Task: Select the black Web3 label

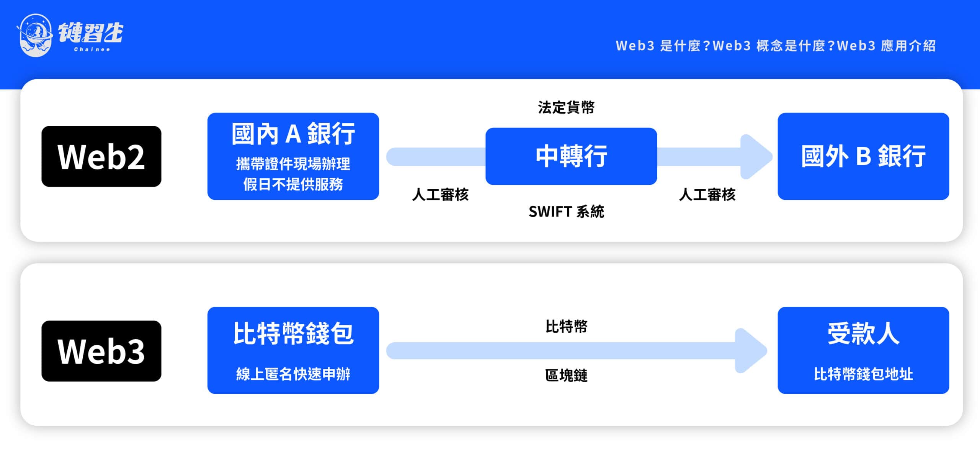Action: 101,351
